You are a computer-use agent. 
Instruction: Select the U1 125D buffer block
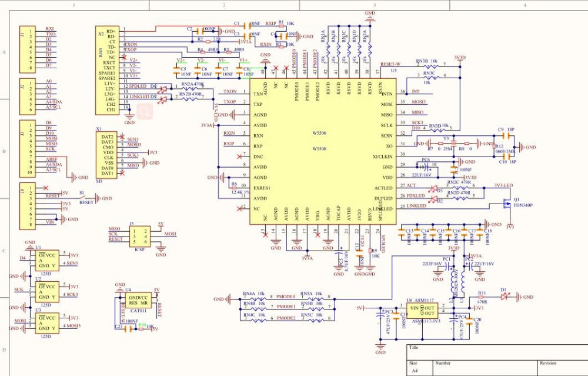pos(47,259)
